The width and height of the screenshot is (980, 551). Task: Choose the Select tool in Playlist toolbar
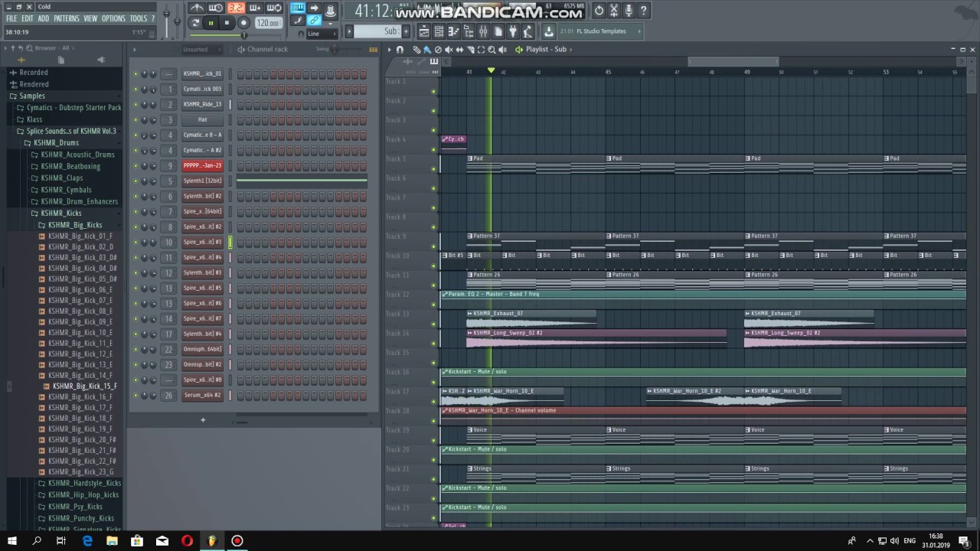(481, 50)
